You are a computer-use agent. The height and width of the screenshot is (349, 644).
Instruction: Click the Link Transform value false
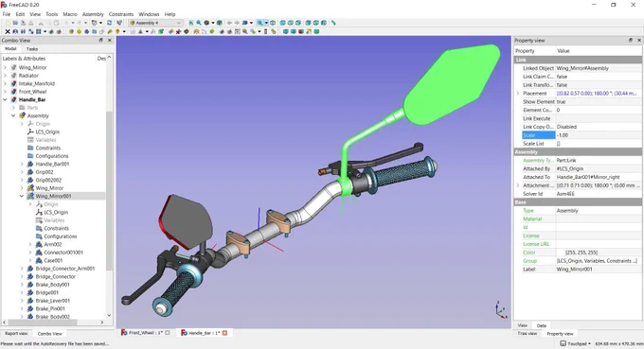(599, 85)
